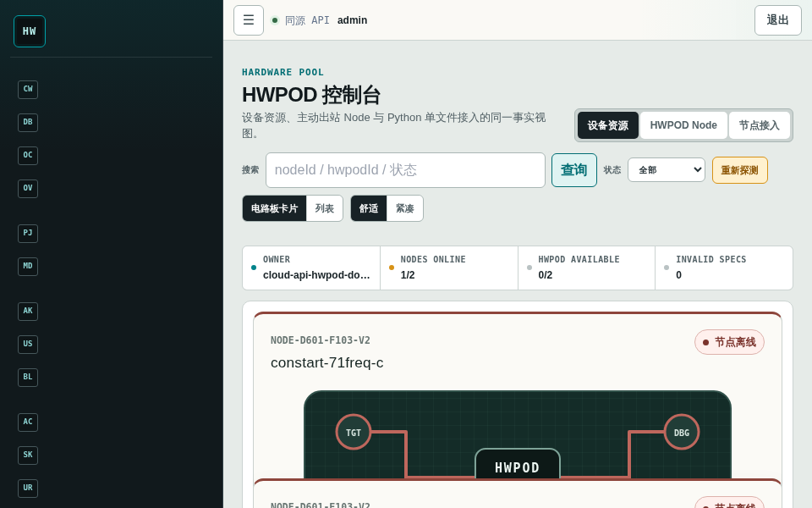Click the INVALID SPECS 0 stat

pyautogui.click(x=724, y=268)
